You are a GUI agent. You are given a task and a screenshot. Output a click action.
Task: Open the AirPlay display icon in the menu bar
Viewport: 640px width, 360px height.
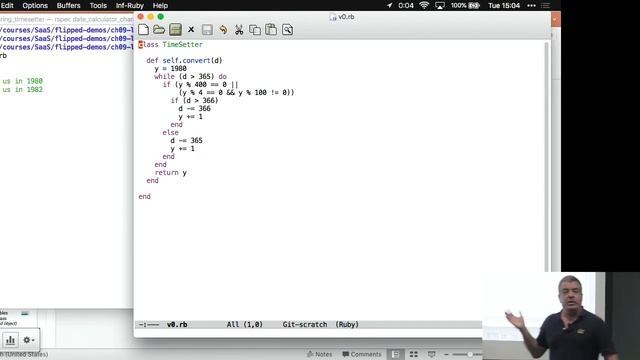pos(440,6)
